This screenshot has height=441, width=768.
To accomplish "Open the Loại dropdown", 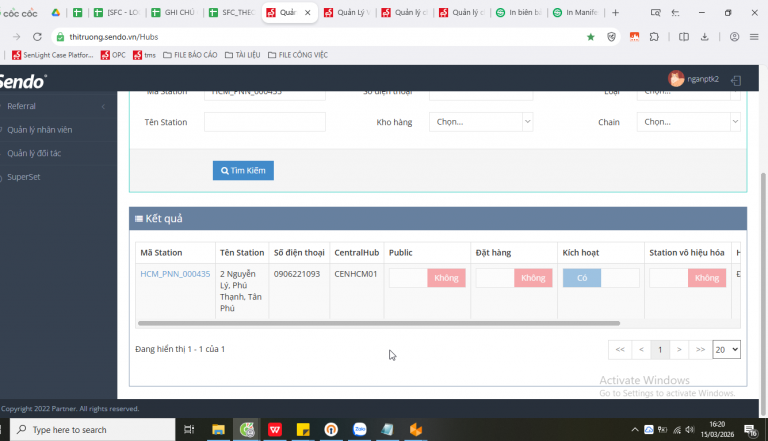I will (x=689, y=95).
